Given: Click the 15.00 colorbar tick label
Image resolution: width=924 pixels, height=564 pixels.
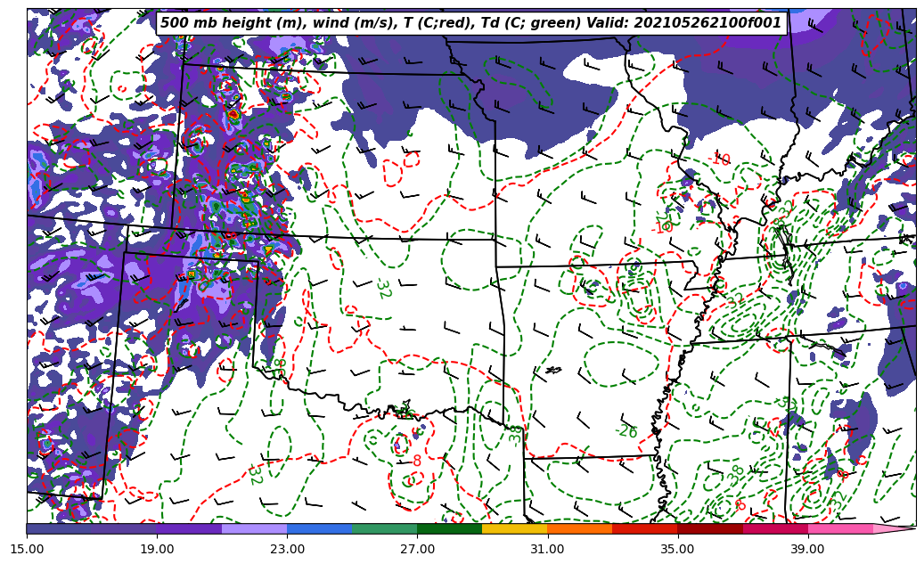Looking at the screenshot, I should click(x=27, y=549).
